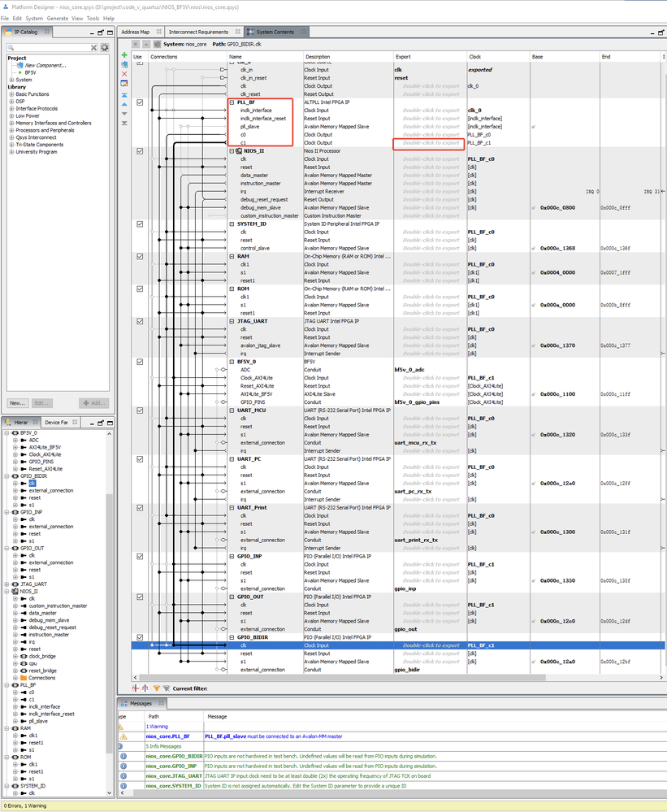
Task: Click the Move to top arrow icon
Action: pos(124,95)
